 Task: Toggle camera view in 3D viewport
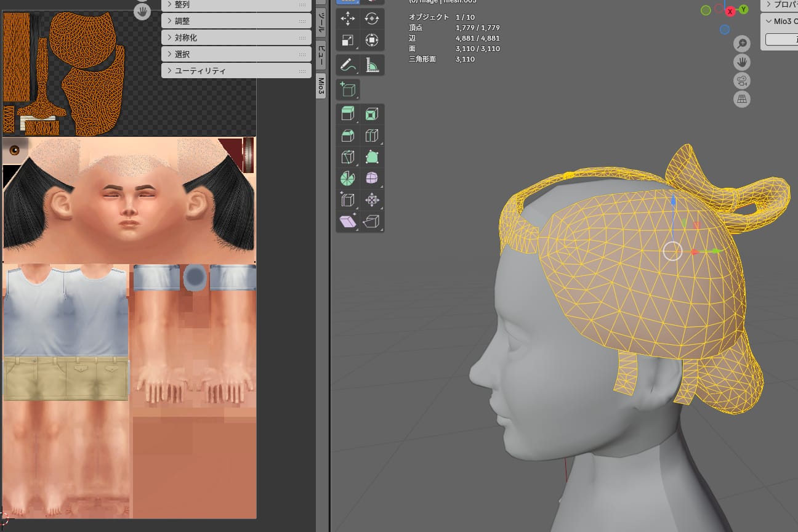742,81
